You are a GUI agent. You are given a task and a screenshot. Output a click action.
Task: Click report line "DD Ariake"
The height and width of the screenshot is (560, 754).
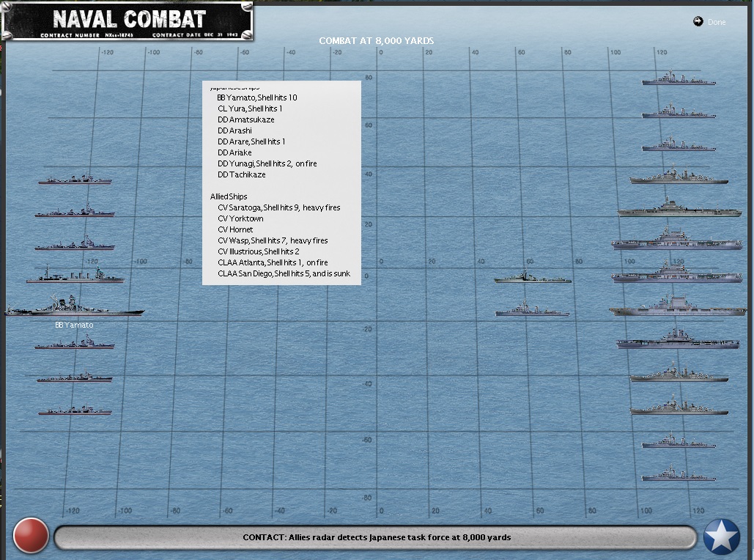click(x=234, y=153)
